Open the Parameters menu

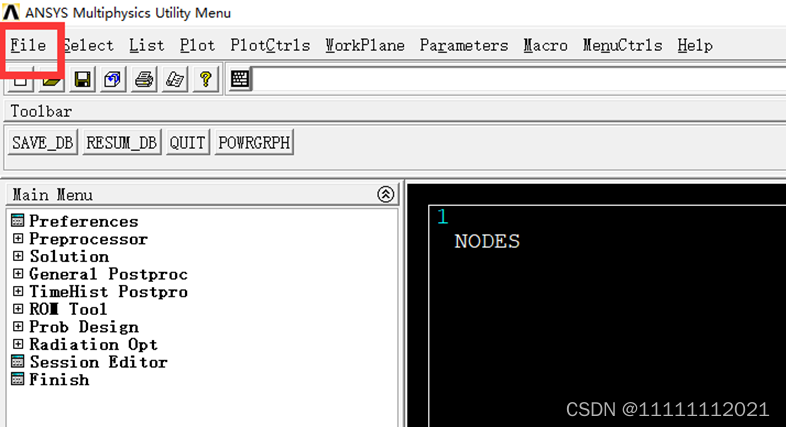click(x=464, y=46)
